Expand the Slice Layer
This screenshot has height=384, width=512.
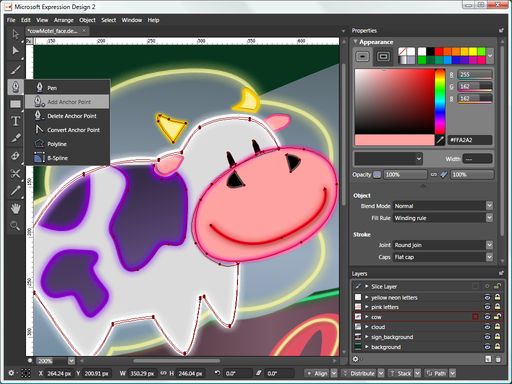367,286
